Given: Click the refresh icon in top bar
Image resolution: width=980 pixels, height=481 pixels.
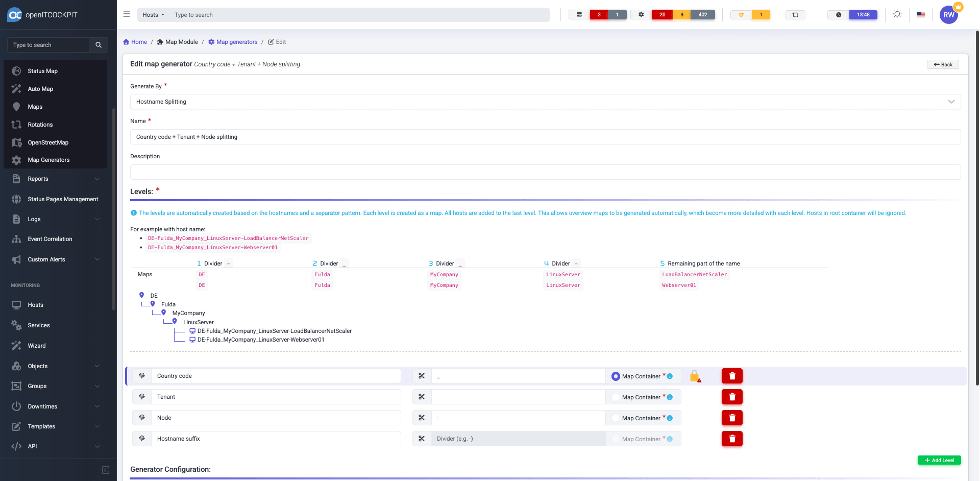Looking at the screenshot, I should click(x=795, y=15).
